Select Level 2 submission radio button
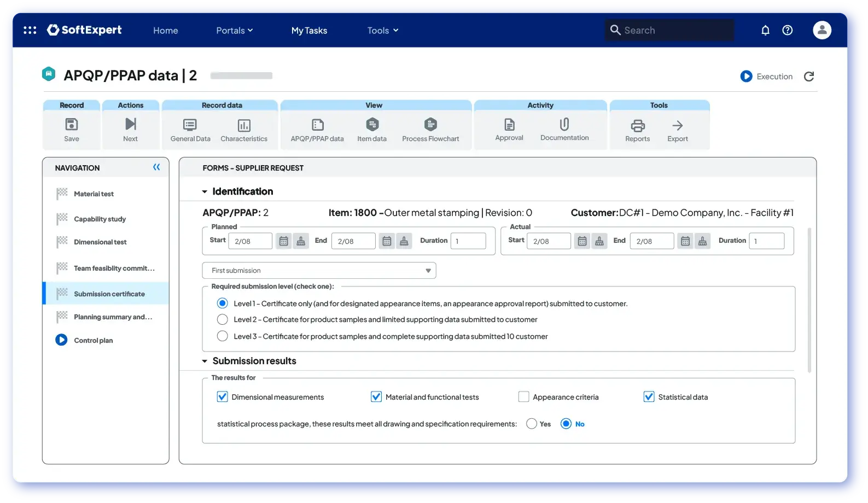The height and width of the screenshot is (503, 868). pyautogui.click(x=222, y=319)
